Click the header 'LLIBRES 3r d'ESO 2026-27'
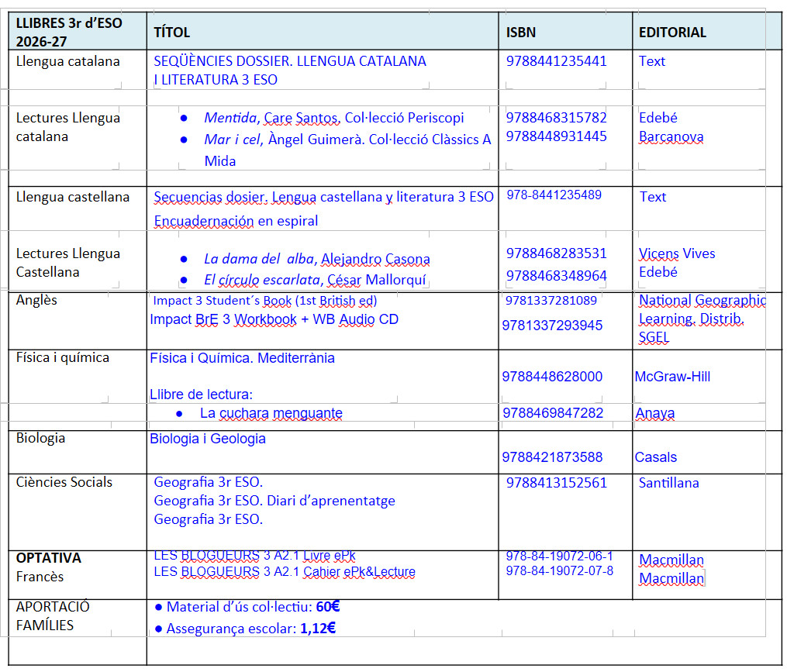Viewport: 787px width, 672px height. point(69,32)
